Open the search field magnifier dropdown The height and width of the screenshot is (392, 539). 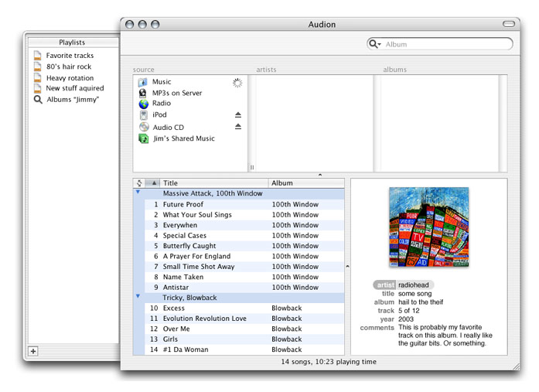[375, 45]
